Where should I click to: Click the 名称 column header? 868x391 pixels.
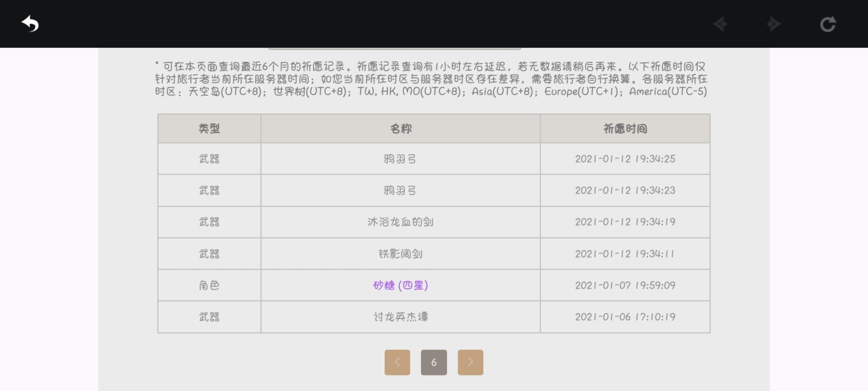coord(400,129)
